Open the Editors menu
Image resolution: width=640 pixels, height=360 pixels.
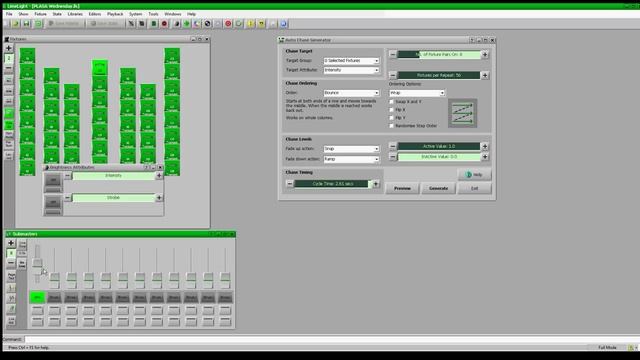tap(95, 14)
